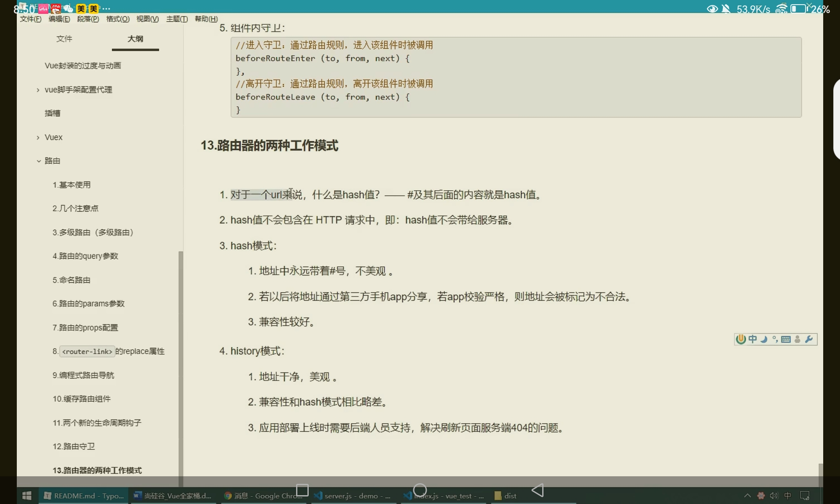This screenshot has width=840, height=504.
Task: Switch to the 文件 sidebar tab
Action: (64, 39)
